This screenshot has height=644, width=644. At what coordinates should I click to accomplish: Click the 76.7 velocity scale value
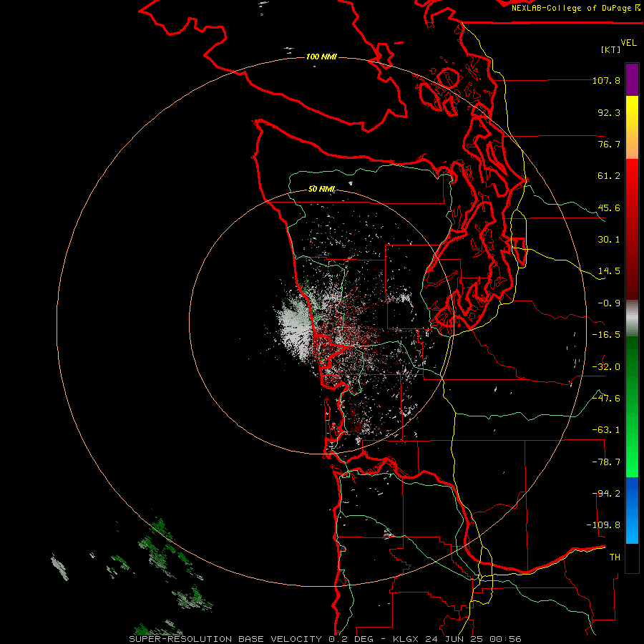pyautogui.click(x=609, y=144)
